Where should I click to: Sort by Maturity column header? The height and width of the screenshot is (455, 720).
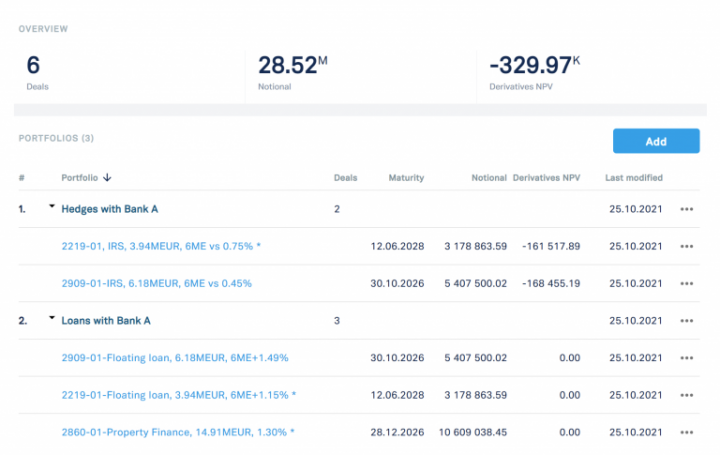point(406,178)
